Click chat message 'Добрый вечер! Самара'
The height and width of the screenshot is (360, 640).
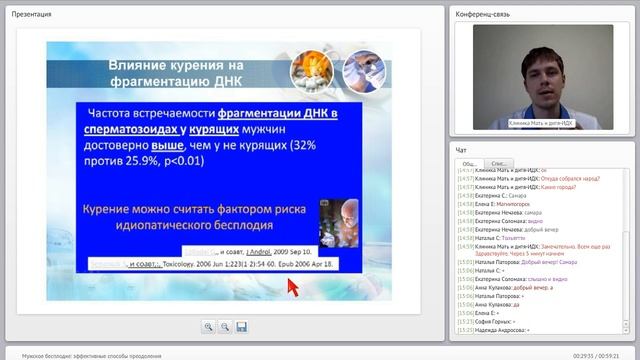click(x=549, y=262)
